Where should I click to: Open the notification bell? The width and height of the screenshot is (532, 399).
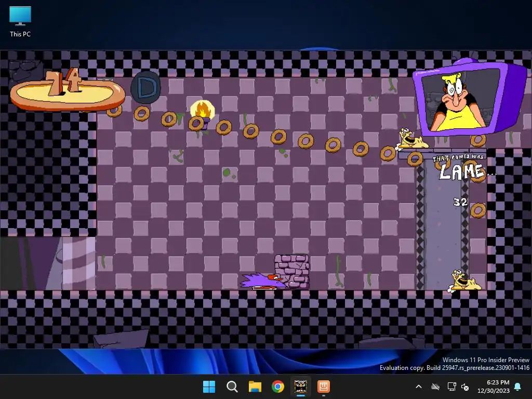[x=518, y=387]
